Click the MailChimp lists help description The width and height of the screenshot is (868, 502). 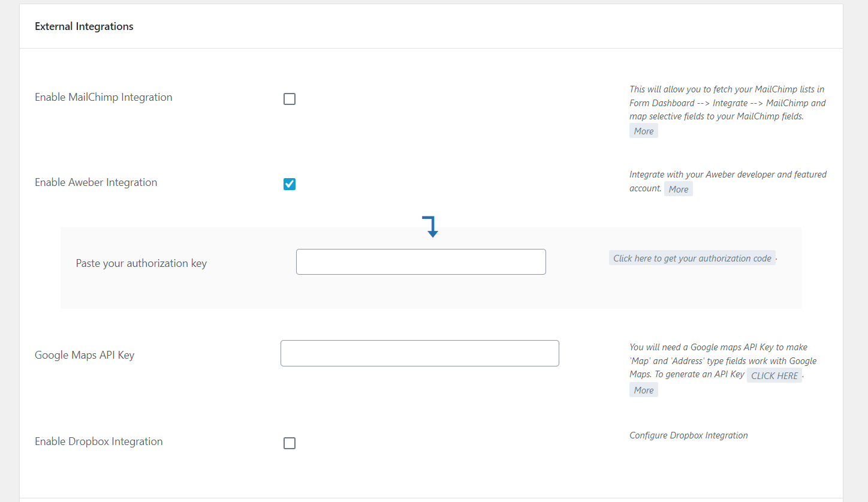[x=727, y=103]
